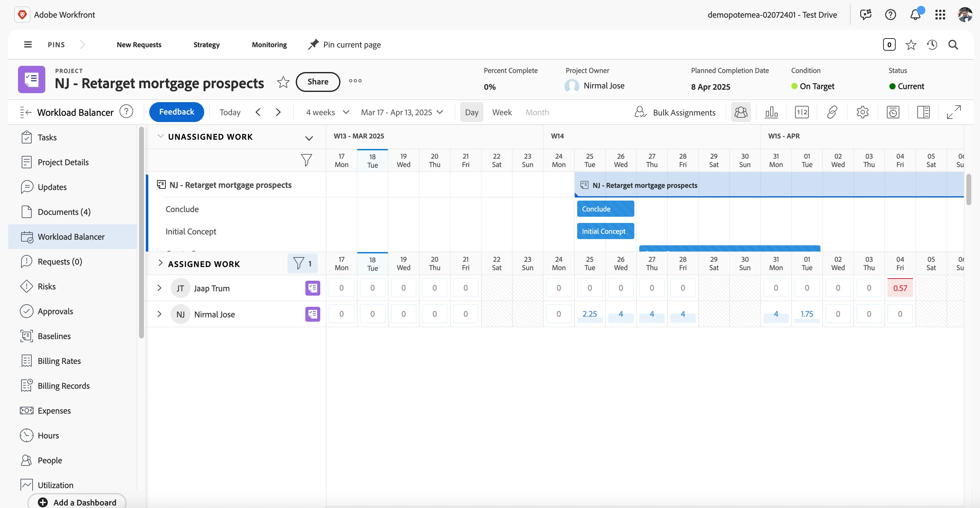
Task: Click the unassigned work filter funnel icon
Action: click(x=306, y=160)
